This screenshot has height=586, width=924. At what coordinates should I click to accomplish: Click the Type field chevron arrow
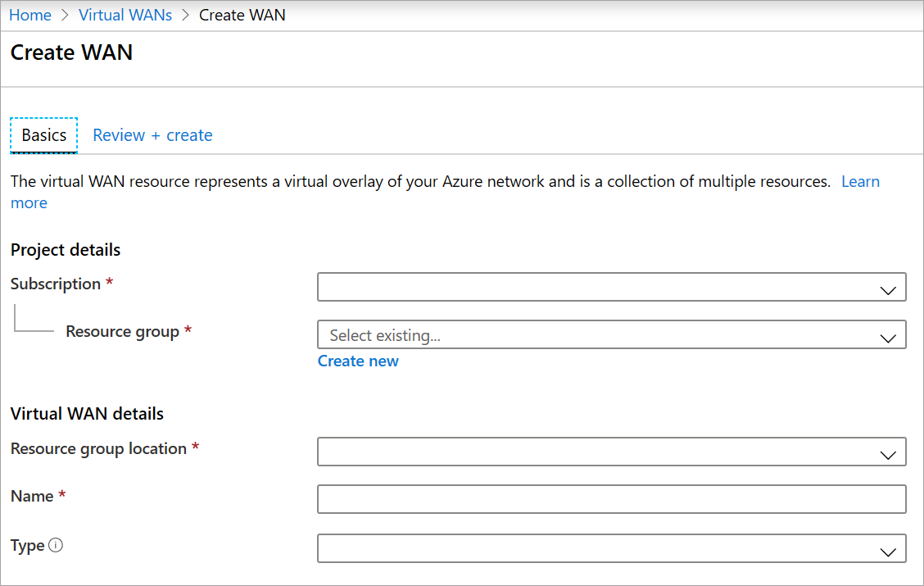pos(887,552)
